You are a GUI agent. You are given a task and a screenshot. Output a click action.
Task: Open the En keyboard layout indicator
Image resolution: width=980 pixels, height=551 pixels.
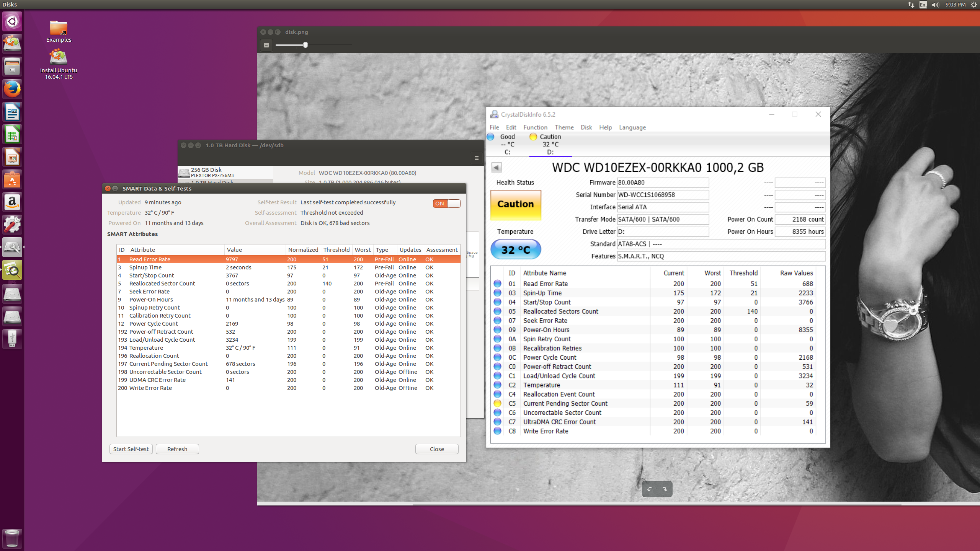click(923, 5)
